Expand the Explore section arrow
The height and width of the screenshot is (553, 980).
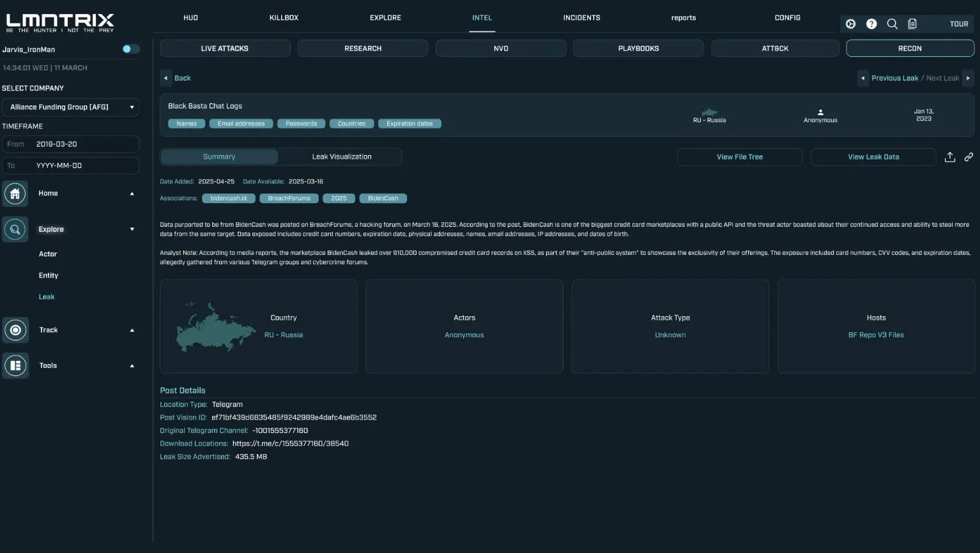coord(132,229)
